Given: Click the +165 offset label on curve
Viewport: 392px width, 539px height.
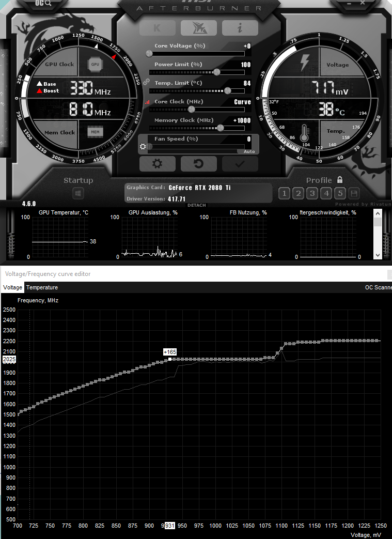Looking at the screenshot, I should (x=170, y=352).
